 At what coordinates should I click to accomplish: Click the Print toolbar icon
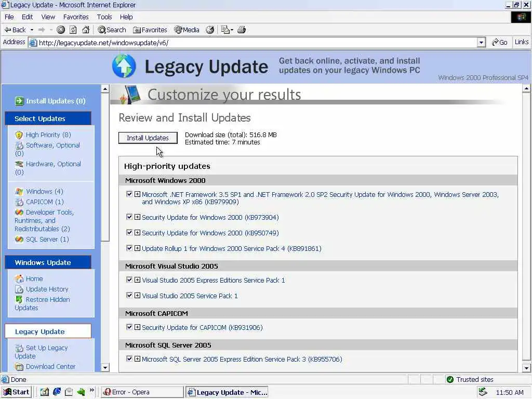point(242,30)
